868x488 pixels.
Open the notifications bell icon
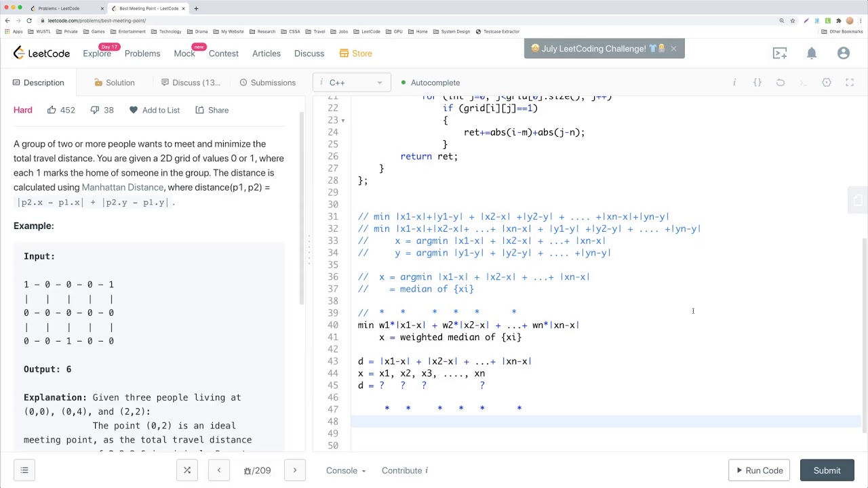click(812, 54)
